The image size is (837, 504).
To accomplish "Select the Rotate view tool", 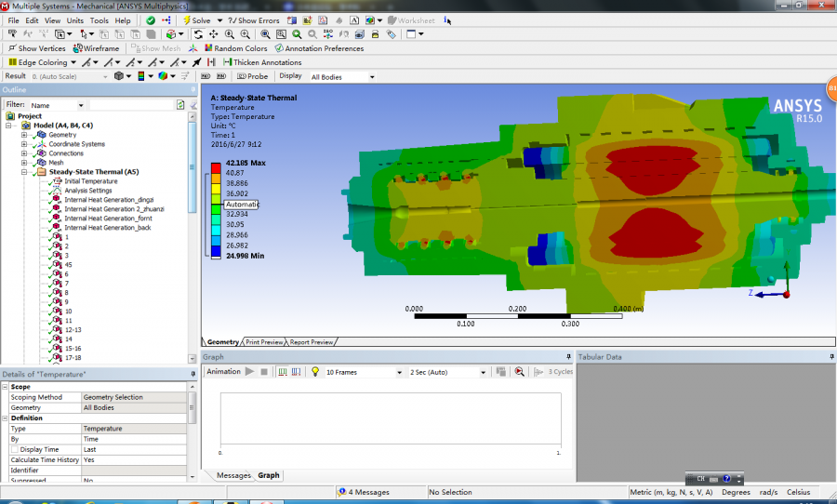I will pos(198,34).
